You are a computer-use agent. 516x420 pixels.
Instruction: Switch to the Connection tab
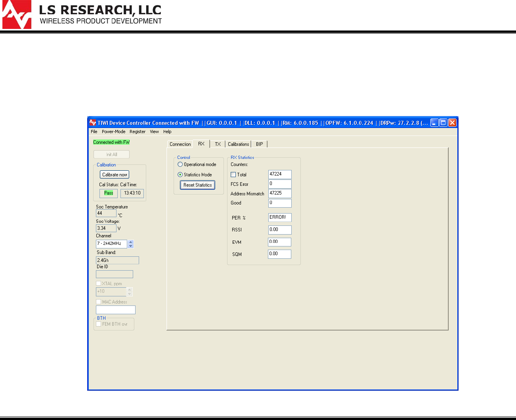pos(180,144)
